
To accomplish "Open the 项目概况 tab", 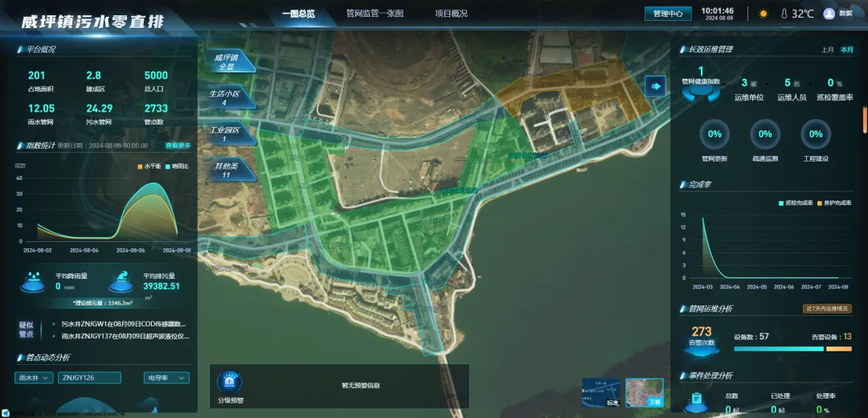I will coord(451,14).
